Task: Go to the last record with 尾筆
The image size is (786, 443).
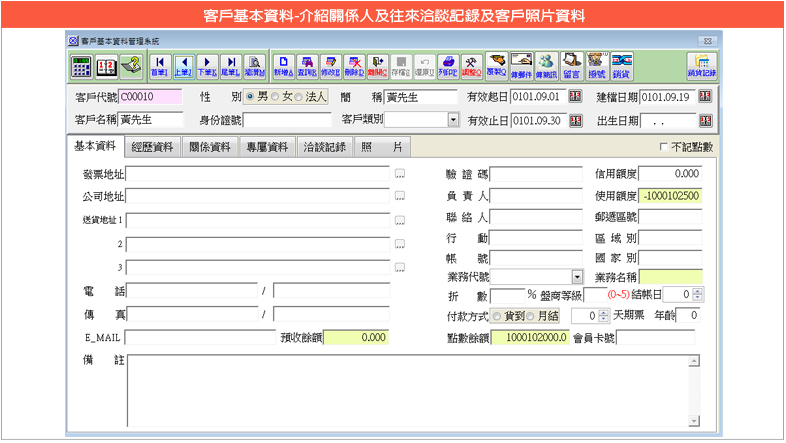Action: [x=230, y=66]
